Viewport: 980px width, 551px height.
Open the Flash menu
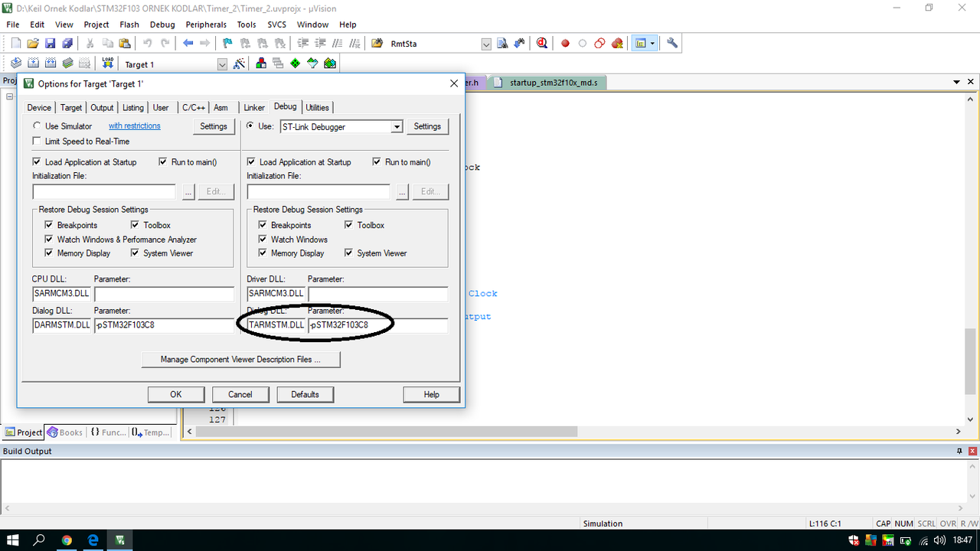tap(129, 24)
